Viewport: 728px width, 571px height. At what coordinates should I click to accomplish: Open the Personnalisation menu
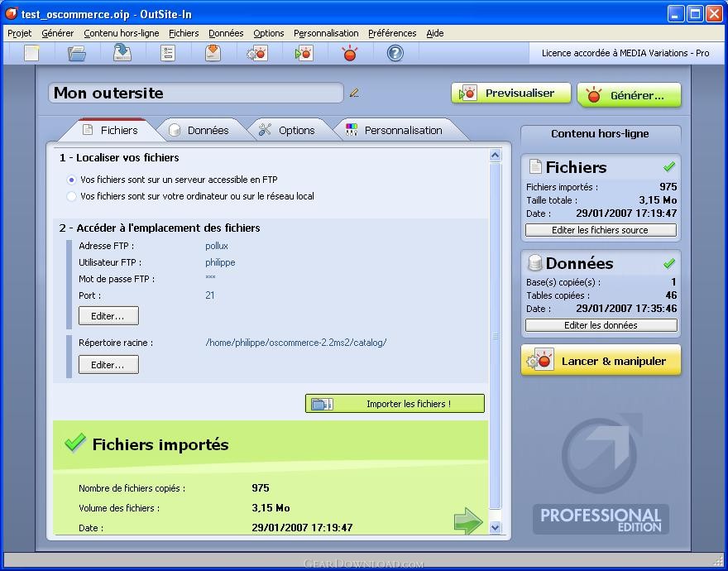(326, 33)
